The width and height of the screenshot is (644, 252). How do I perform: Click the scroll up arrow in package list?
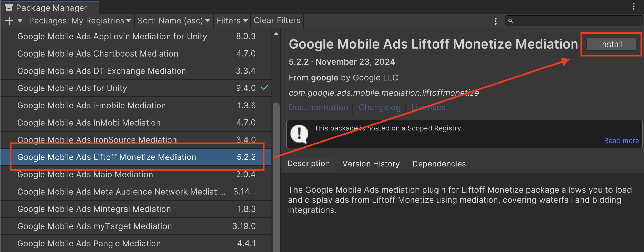pyautogui.click(x=276, y=34)
